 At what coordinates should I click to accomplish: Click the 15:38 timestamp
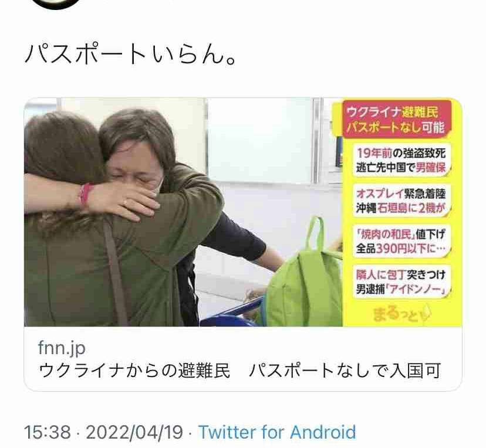click(x=48, y=432)
